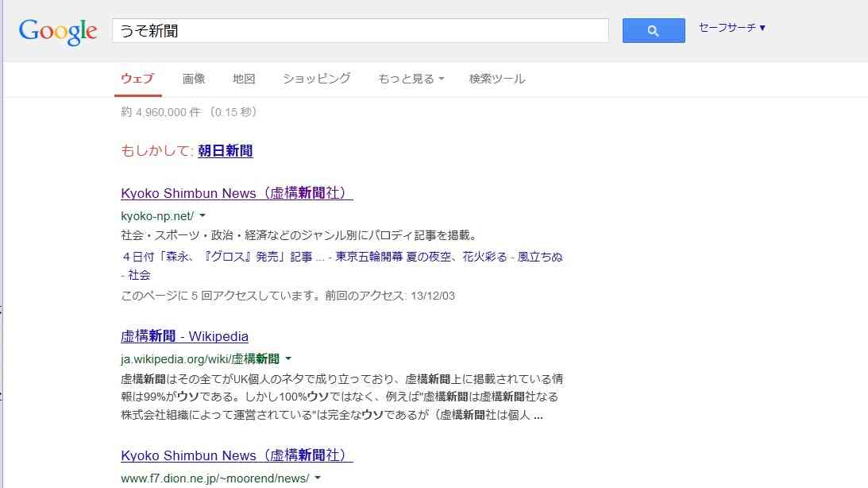Switch to the 地図 tab
This screenshot has height=488, width=868.
coord(244,79)
